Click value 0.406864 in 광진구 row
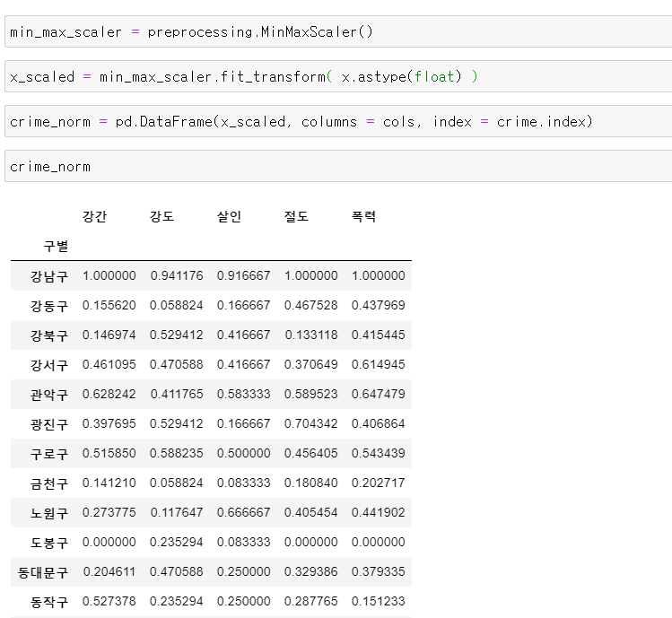This screenshot has width=672, height=618. click(x=379, y=423)
